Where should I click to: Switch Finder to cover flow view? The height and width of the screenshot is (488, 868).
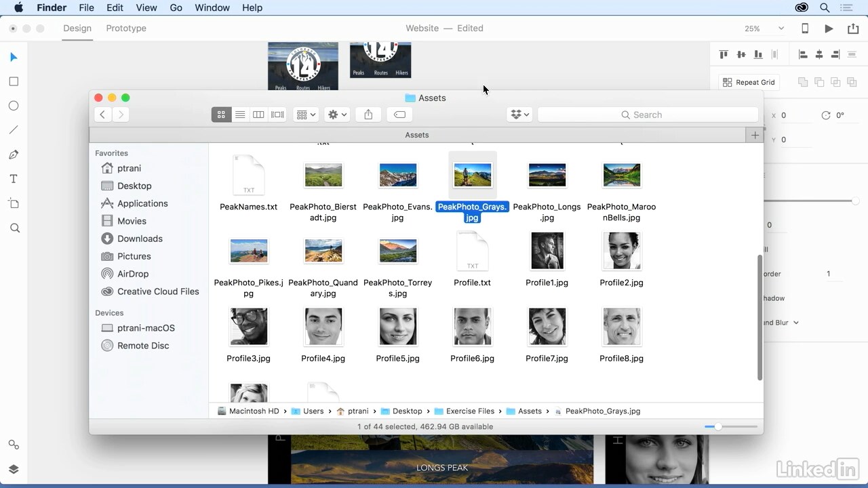(x=277, y=115)
